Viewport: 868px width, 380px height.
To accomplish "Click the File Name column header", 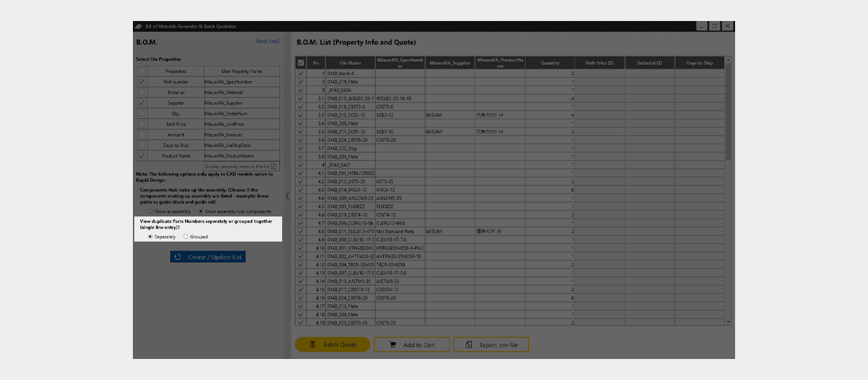I will click(x=351, y=63).
